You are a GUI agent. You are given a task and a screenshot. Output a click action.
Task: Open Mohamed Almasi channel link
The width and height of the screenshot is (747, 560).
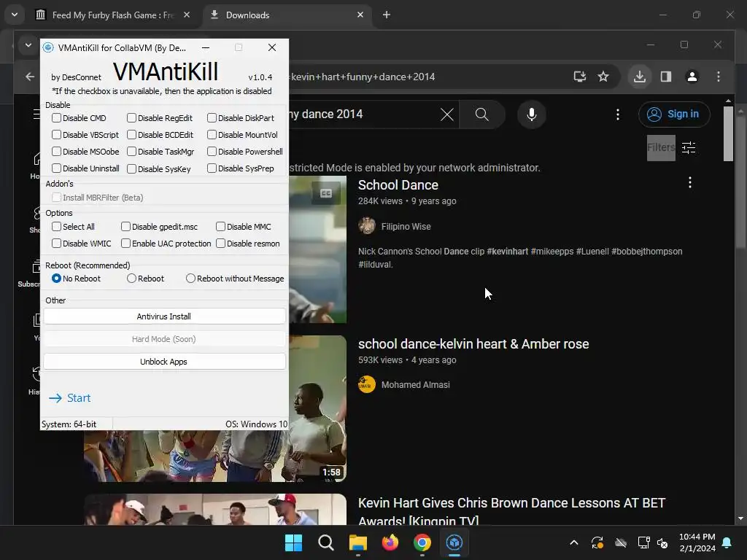tap(415, 385)
